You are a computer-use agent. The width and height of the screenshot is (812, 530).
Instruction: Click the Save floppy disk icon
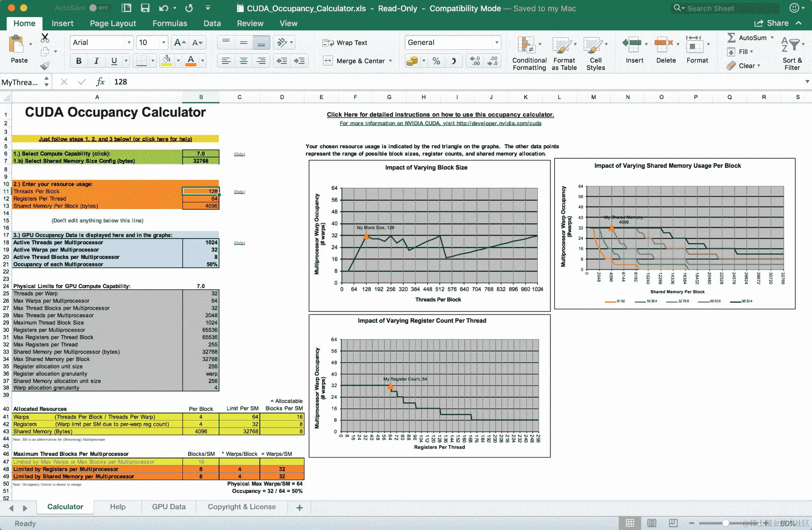tap(145, 8)
